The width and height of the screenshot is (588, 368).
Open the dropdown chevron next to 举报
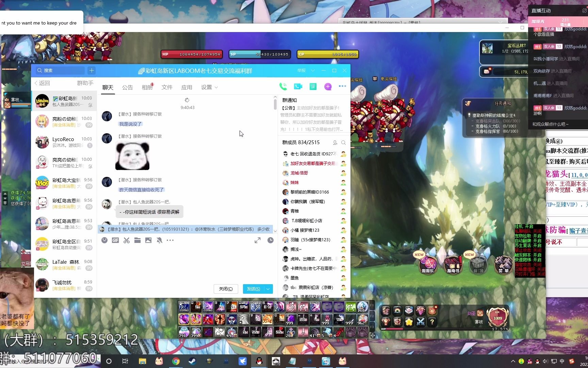[313, 71]
